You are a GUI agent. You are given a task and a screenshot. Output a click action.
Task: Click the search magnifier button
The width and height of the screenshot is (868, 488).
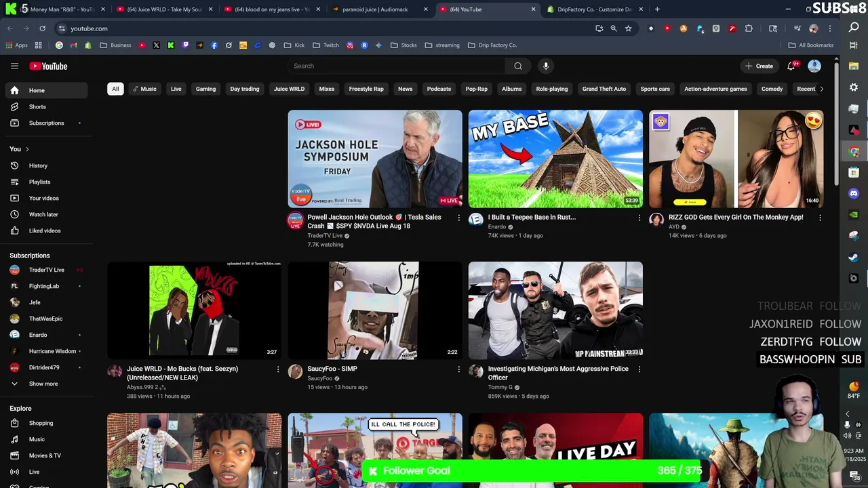pos(518,66)
